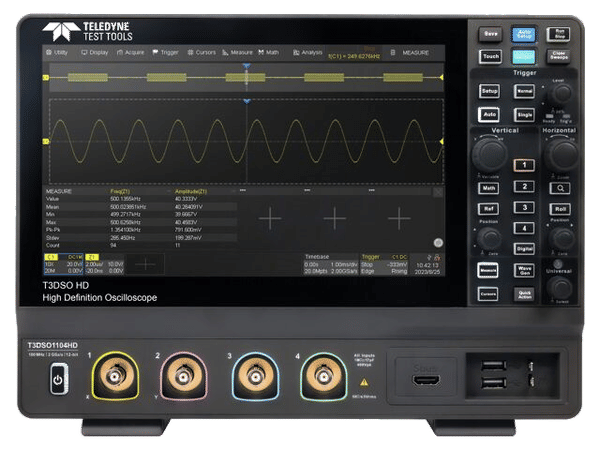Push the Universal select knob

560,287
